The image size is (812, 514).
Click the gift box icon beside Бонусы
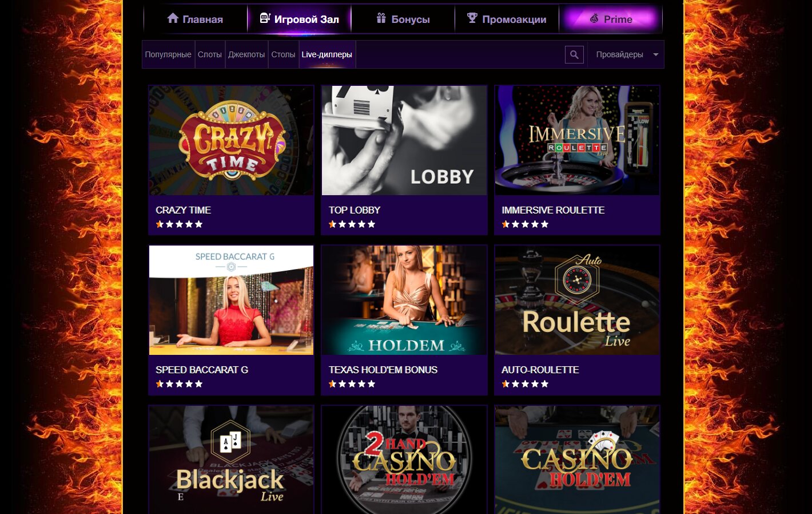(381, 18)
